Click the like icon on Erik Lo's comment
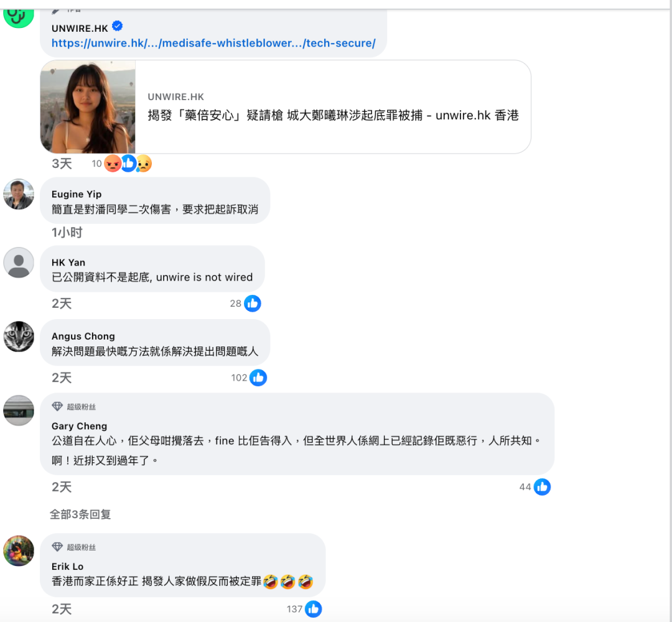Image resolution: width=672 pixels, height=622 pixels. [313, 609]
